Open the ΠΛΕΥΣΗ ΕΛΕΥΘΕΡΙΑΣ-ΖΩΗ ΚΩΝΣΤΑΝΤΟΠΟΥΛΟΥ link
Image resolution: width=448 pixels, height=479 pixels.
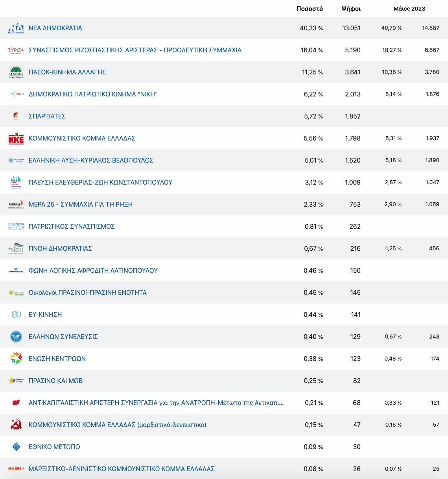click(100, 182)
